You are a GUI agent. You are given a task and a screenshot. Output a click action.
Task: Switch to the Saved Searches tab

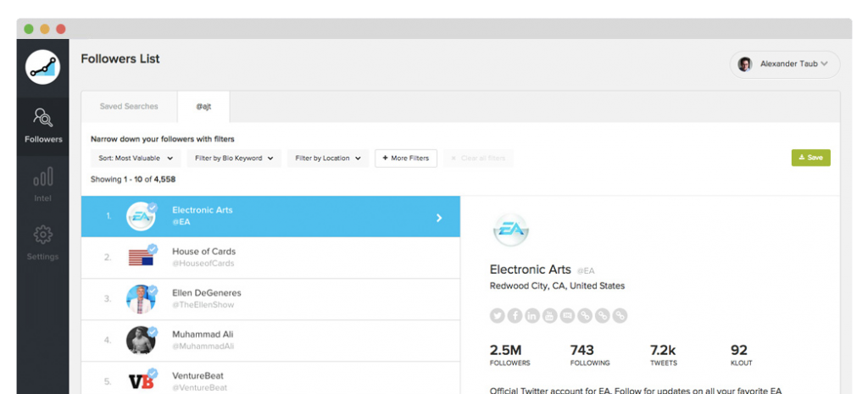click(x=129, y=107)
